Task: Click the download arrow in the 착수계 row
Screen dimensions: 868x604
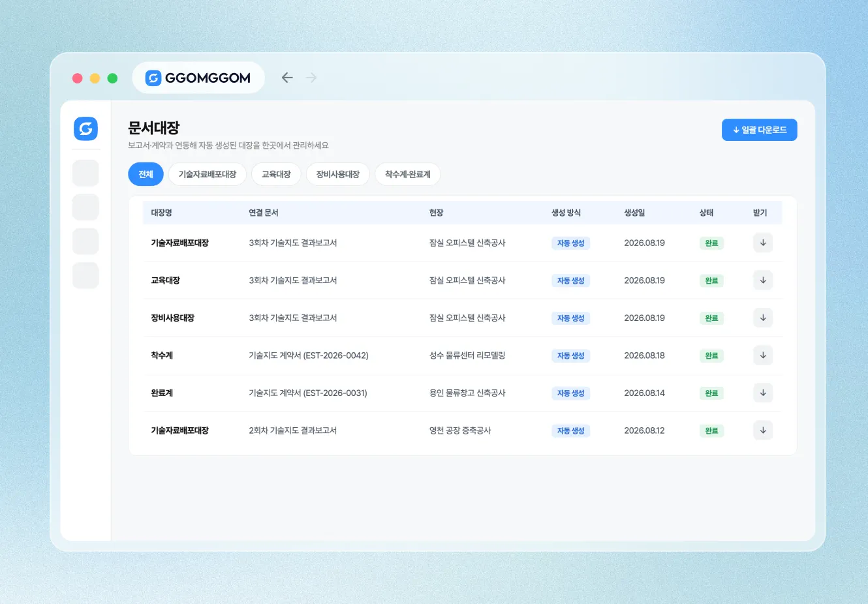Action: [x=763, y=355]
